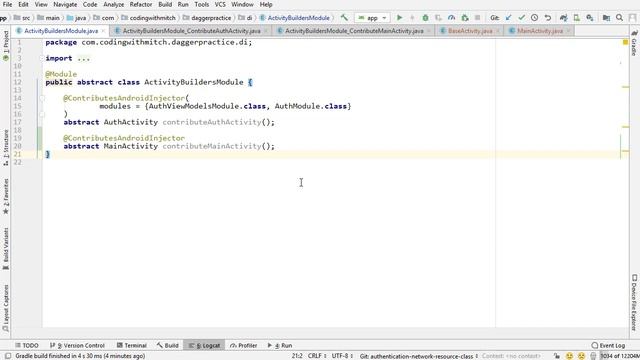The height and width of the screenshot is (360, 640).
Task: Toggle the Project tool window
Action: pos(6,45)
